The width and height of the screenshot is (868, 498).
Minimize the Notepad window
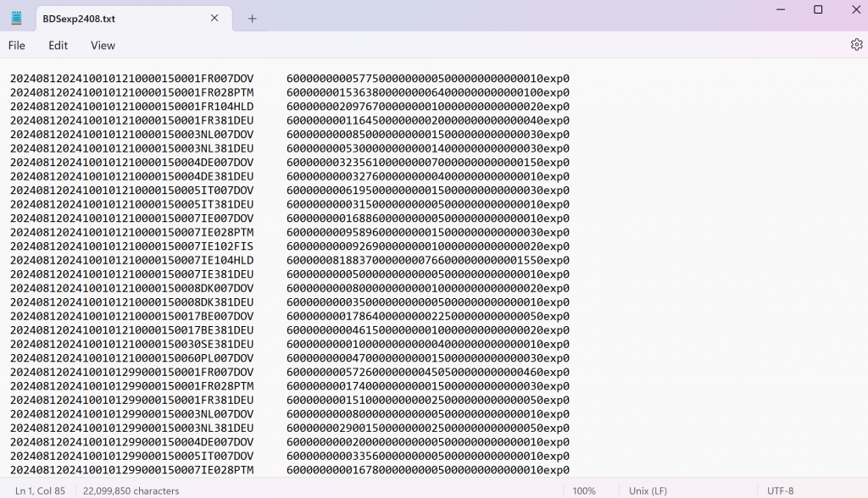click(x=779, y=10)
